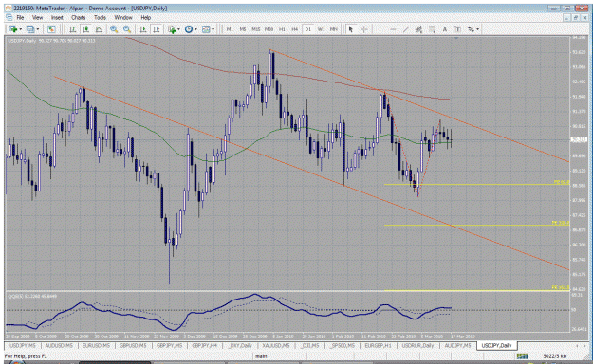Screen dimensions: 593x364
Task: Expand the Indicators dropdown arrow
Action: point(178,29)
